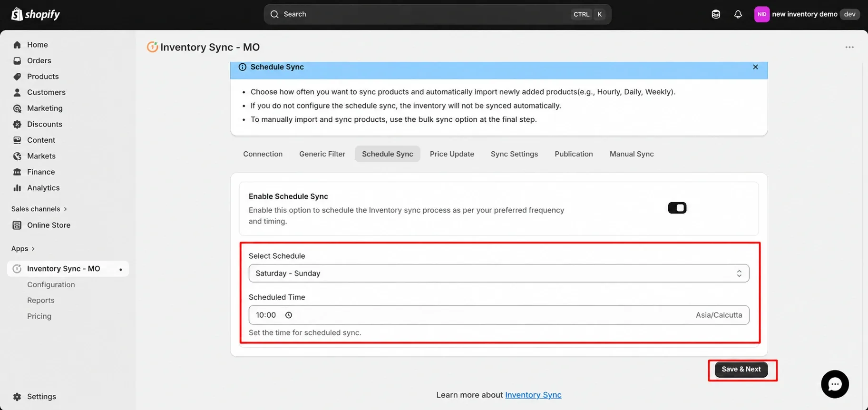Click the Analytics bar chart icon
Image resolution: width=868 pixels, height=410 pixels.
17,188
